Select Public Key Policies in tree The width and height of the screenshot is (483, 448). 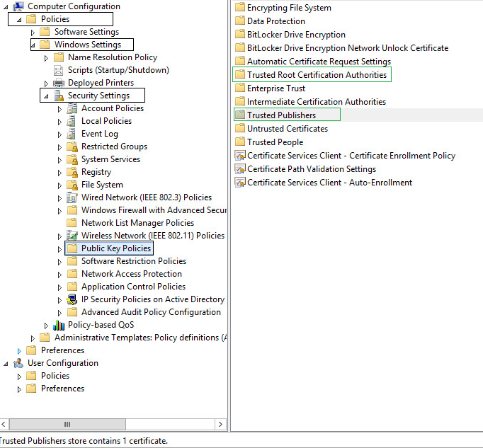116,248
